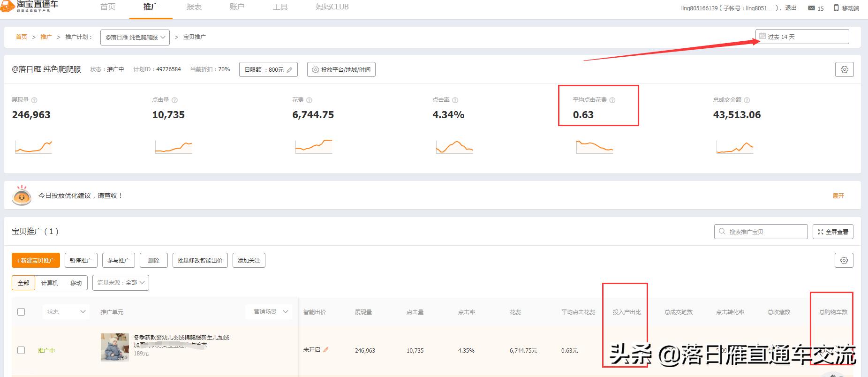Click the help icon next to 展现量
Screen dimensions: 868x377
point(34,100)
